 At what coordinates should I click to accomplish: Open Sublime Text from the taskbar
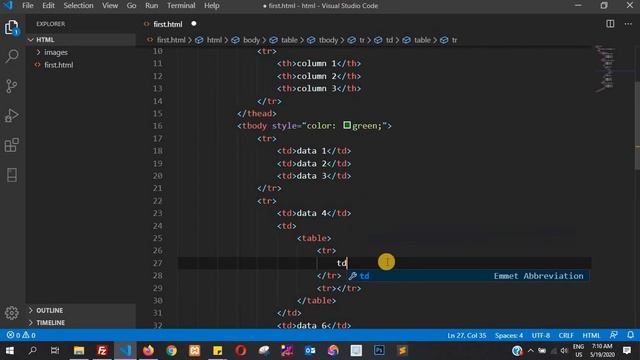tap(402, 351)
